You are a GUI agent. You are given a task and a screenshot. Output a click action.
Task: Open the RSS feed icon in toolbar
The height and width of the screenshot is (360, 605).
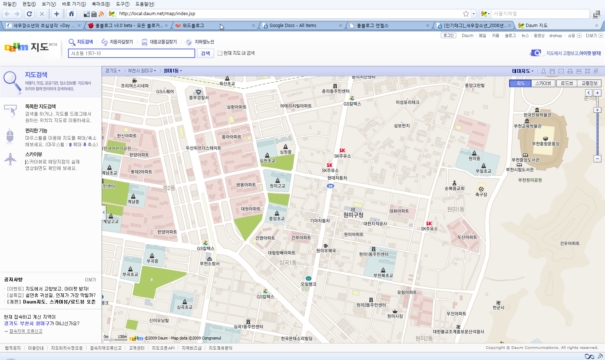101,14
